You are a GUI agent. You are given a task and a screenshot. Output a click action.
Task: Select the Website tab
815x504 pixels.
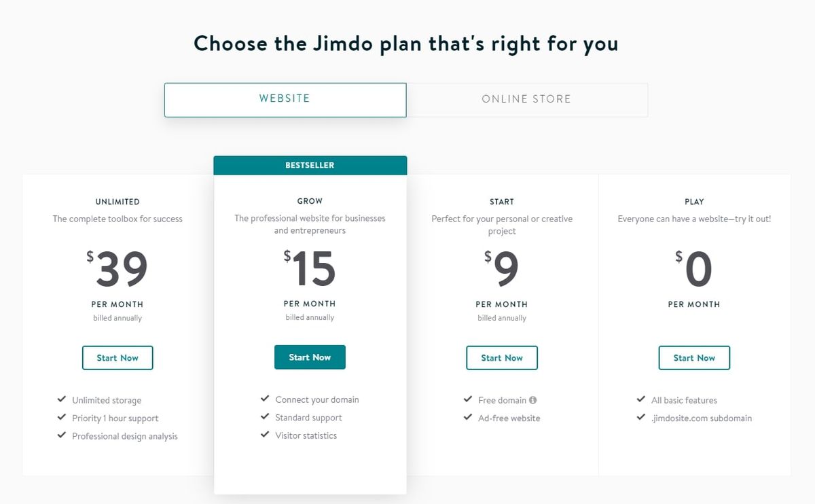coord(285,100)
